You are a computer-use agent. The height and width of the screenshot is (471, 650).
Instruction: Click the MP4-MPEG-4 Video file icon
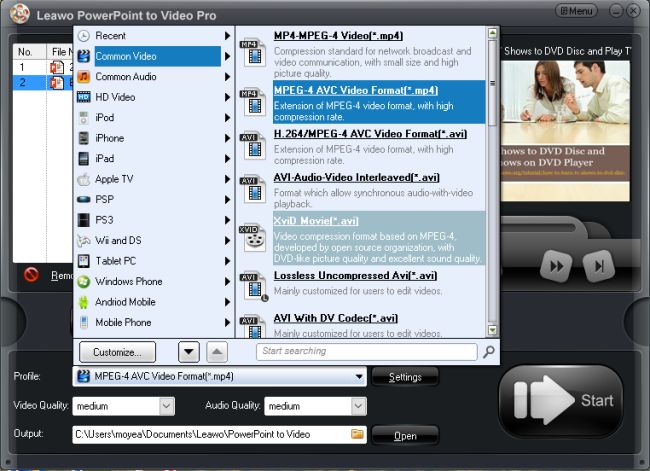tap(254, 53)
